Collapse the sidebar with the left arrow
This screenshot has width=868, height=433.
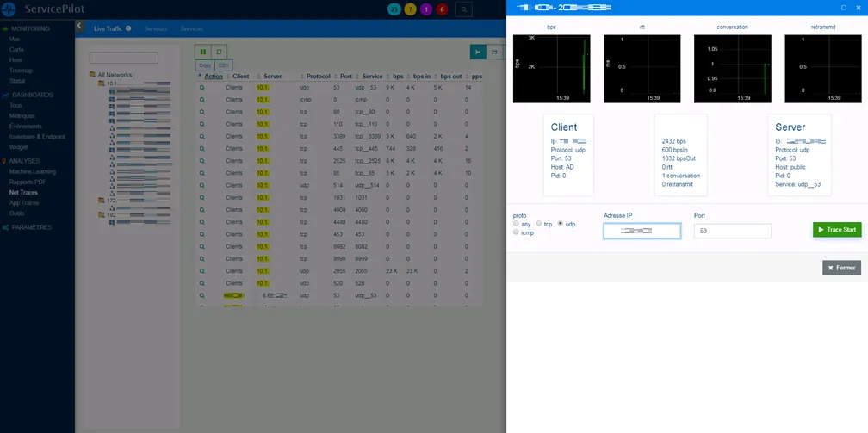pyautogui.click(x=79, y=26)
